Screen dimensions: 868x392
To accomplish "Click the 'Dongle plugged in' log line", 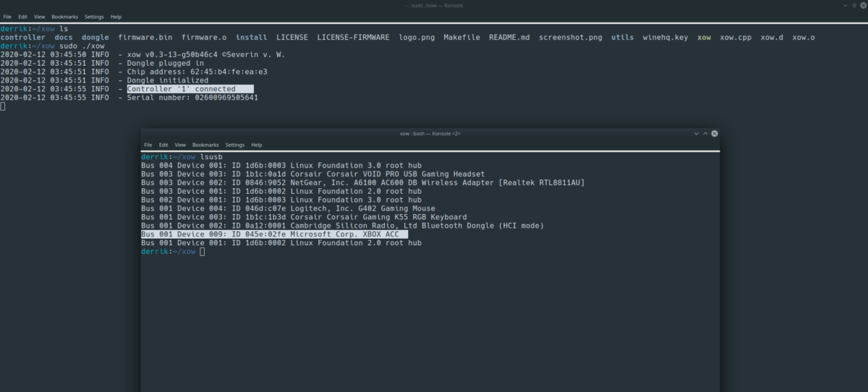I will 102,63.
